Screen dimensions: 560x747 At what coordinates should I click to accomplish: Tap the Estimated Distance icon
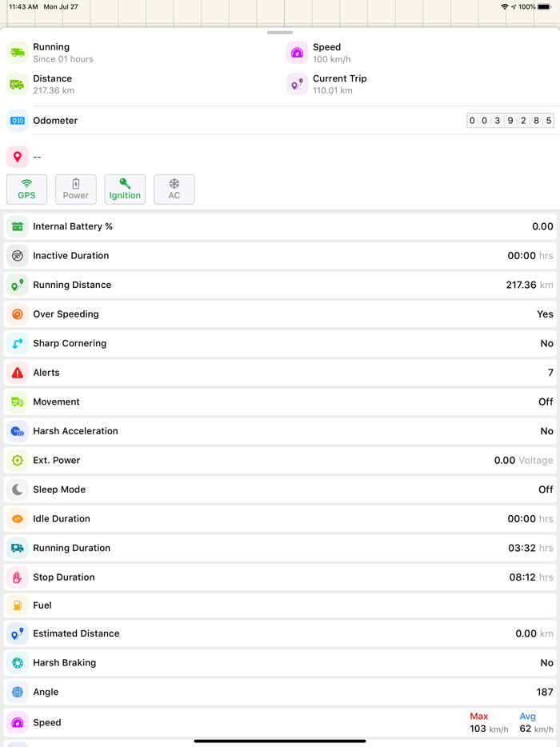coord(18,633)
